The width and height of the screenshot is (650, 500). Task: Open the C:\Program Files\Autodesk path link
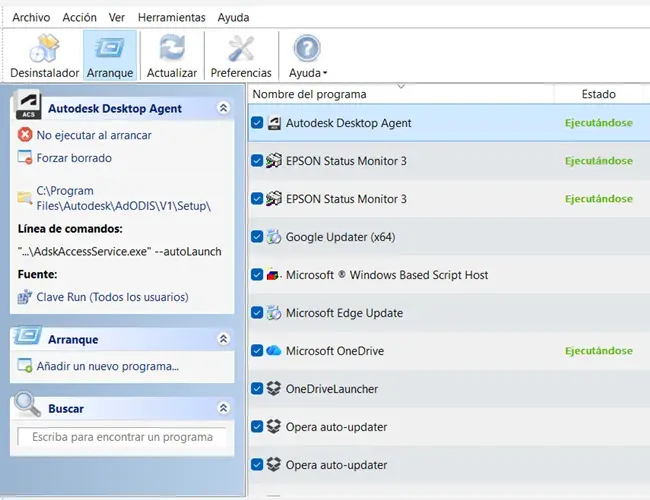coord(124,198)
